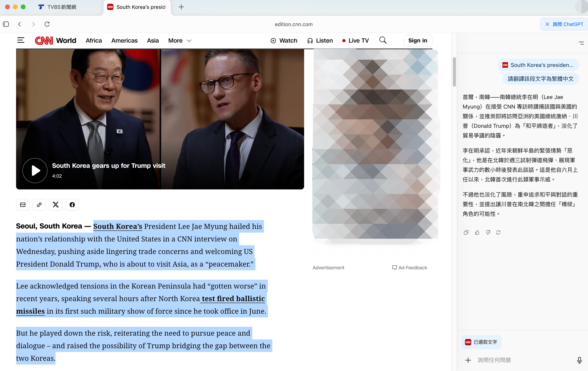Open the microphone input in the ChatGPT sidebar
Screen dimensions: 588x371
(579, 360)
